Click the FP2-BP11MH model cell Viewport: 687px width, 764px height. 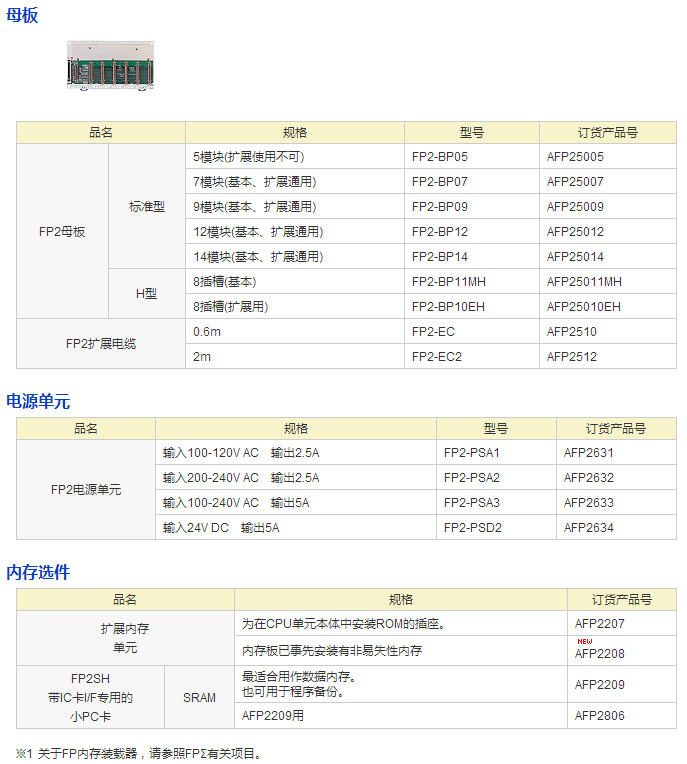(448, 282)
